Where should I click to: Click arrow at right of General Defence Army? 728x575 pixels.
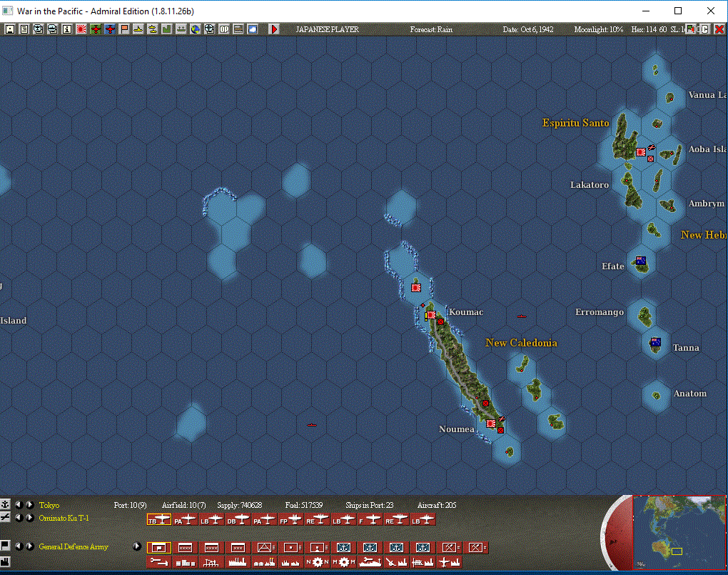(x=136, y=546)
